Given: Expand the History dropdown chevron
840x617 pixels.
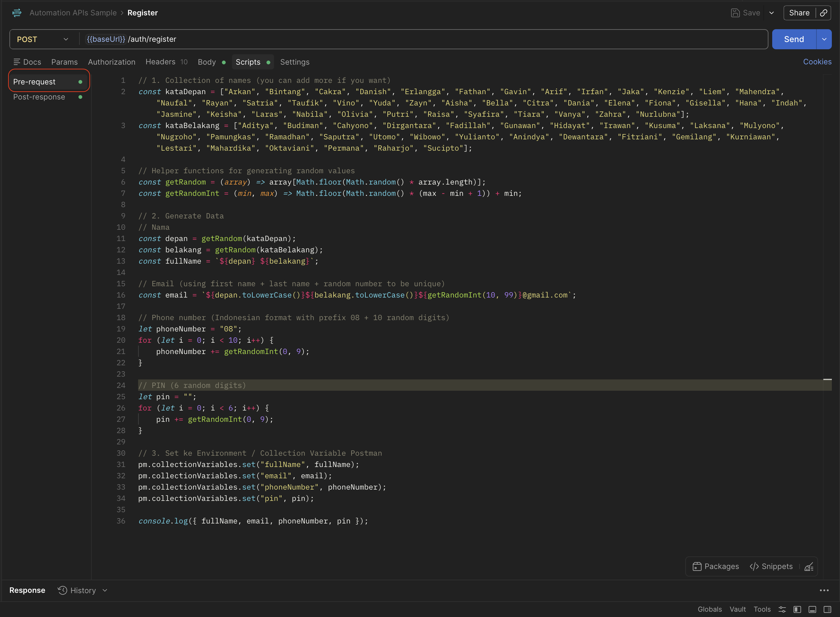Looking at the screenshot, I should pyautogui.click(x=105, y=591).
